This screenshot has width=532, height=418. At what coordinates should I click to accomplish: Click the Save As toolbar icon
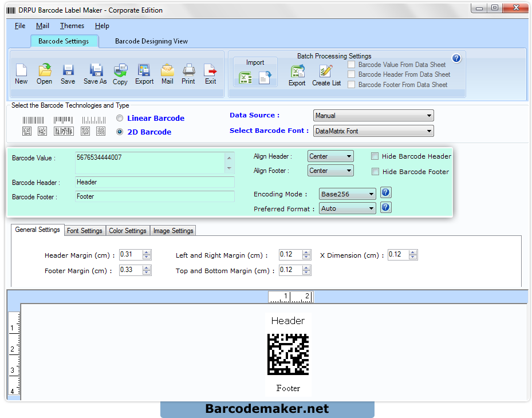click(95, 70)
